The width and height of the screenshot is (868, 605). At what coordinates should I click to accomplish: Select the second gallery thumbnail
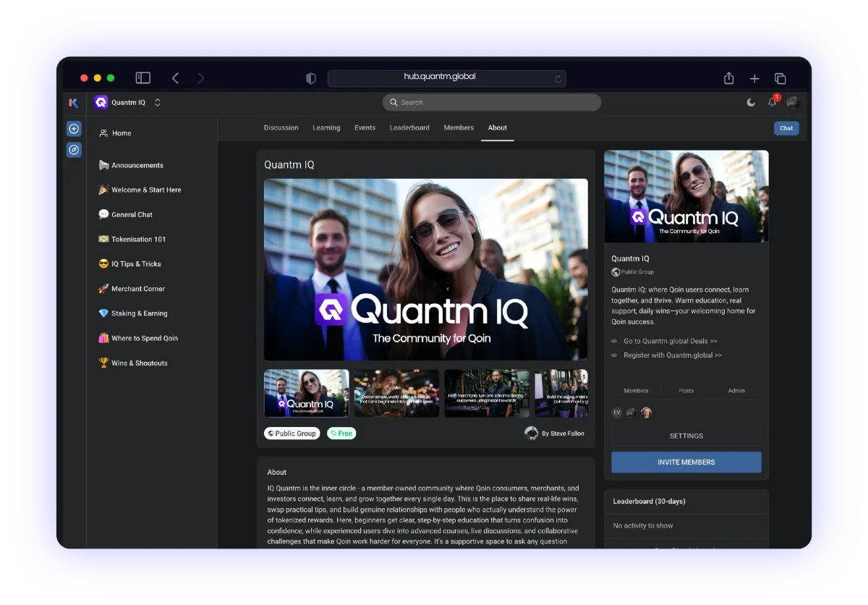(396, 394)
